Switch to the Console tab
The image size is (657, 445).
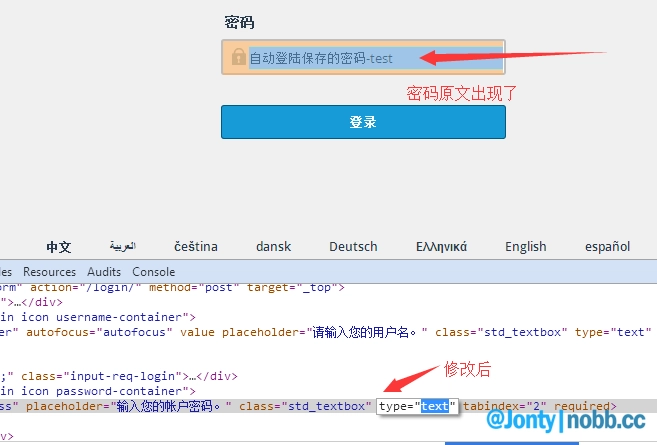[x=153, y=272]
